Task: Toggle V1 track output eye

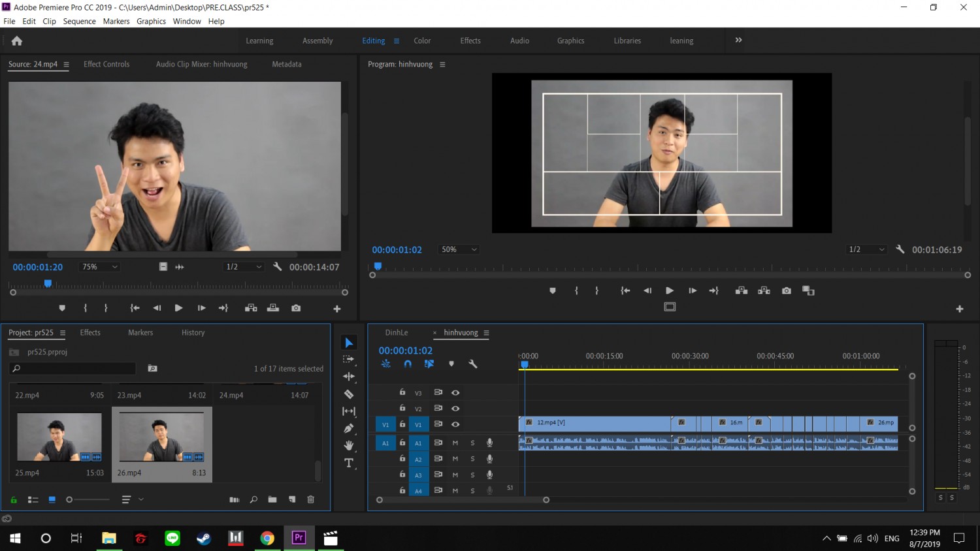Action: click(x=455, y=424)
